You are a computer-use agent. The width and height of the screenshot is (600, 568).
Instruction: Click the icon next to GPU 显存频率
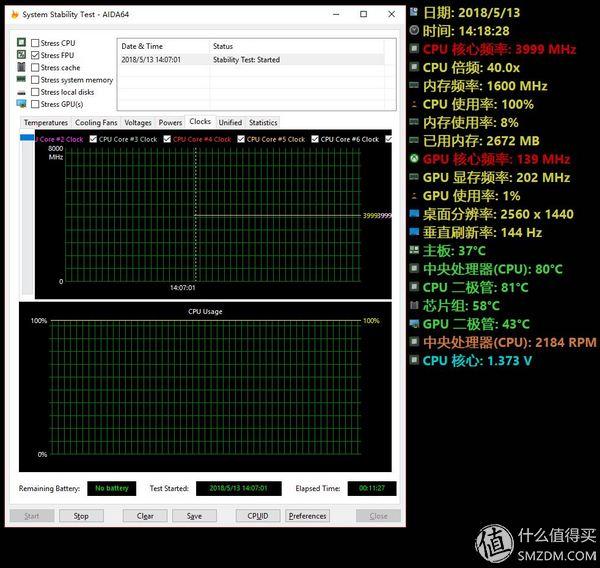(x=414, y=177)
